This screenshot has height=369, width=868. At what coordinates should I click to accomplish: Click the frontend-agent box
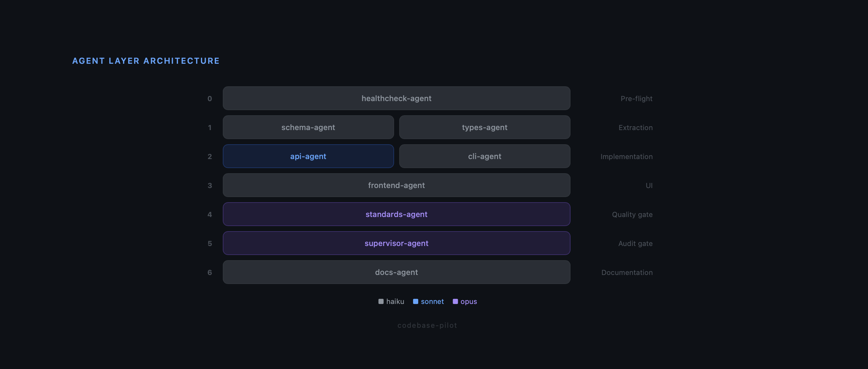pos(396,185)
